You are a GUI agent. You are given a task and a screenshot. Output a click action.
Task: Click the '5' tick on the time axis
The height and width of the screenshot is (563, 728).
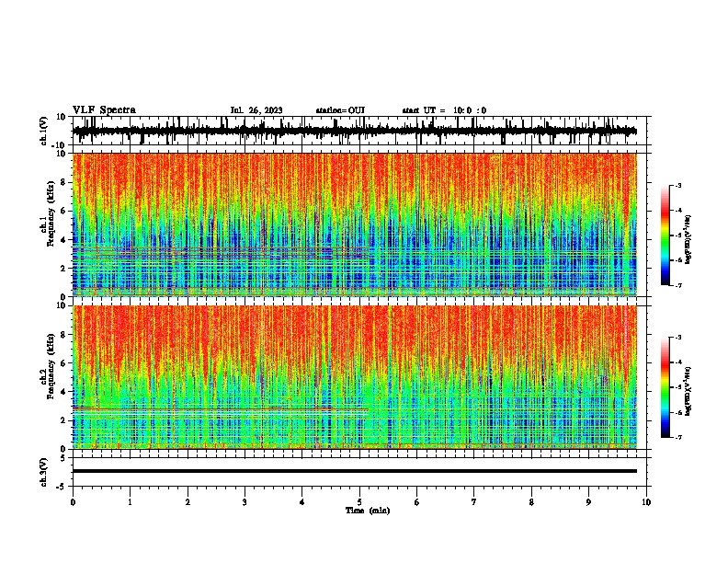(359, 502)
